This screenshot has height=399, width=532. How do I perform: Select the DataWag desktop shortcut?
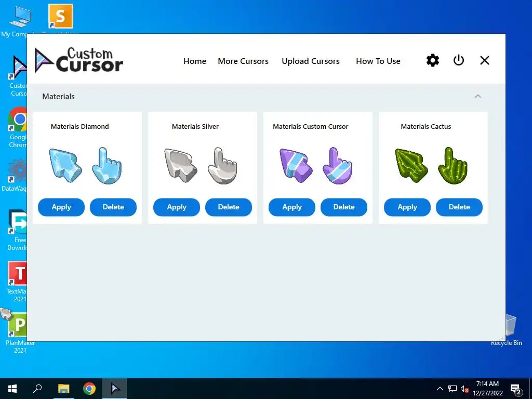click(14, 175)
